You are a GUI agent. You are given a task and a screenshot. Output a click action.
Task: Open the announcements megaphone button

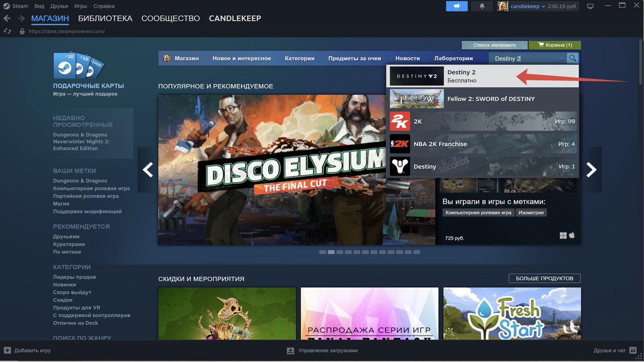tap(457, 6)
